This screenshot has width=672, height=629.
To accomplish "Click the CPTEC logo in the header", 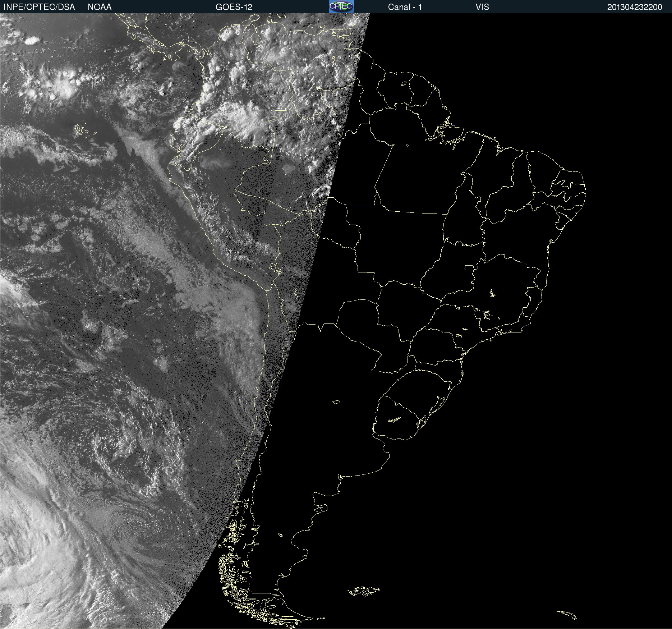I will [341, 6].
